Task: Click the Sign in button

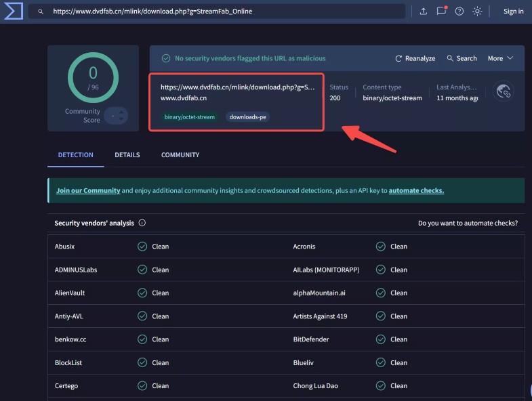Action: click(513, 12)
